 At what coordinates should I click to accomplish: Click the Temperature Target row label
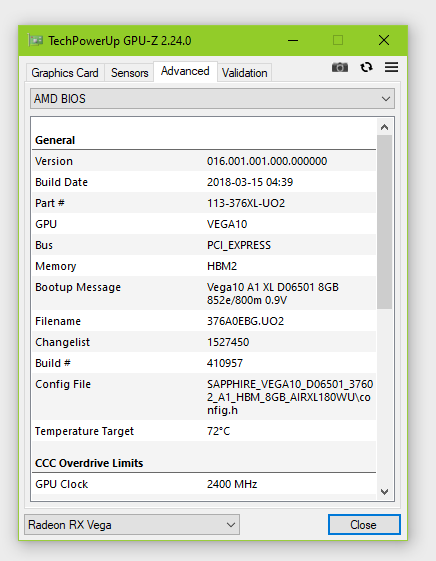click(84, 431)
